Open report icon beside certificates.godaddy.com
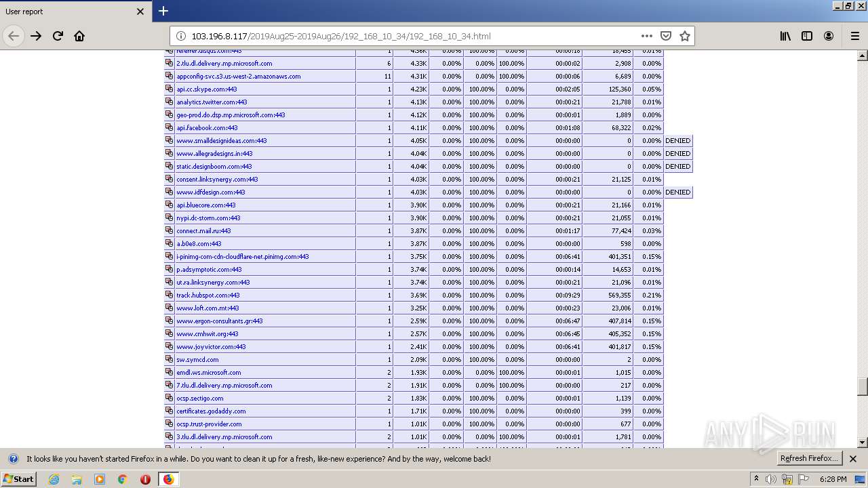 click(170, 411)
